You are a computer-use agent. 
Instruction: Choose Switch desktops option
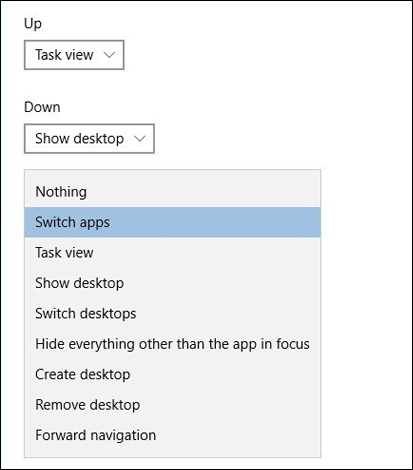[x=172, y=314]
